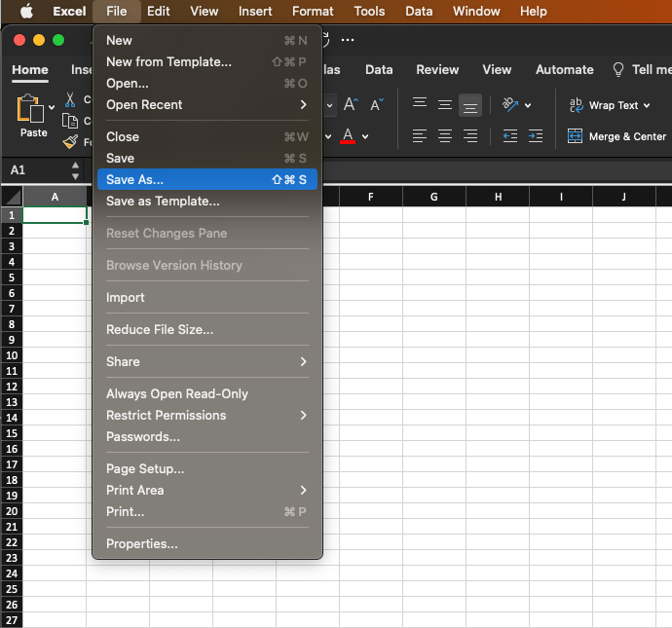The height and width of the screenshot is (628, 672).
Task: Click the Increase Font Size icon
Action: click(x=351, y=104)
